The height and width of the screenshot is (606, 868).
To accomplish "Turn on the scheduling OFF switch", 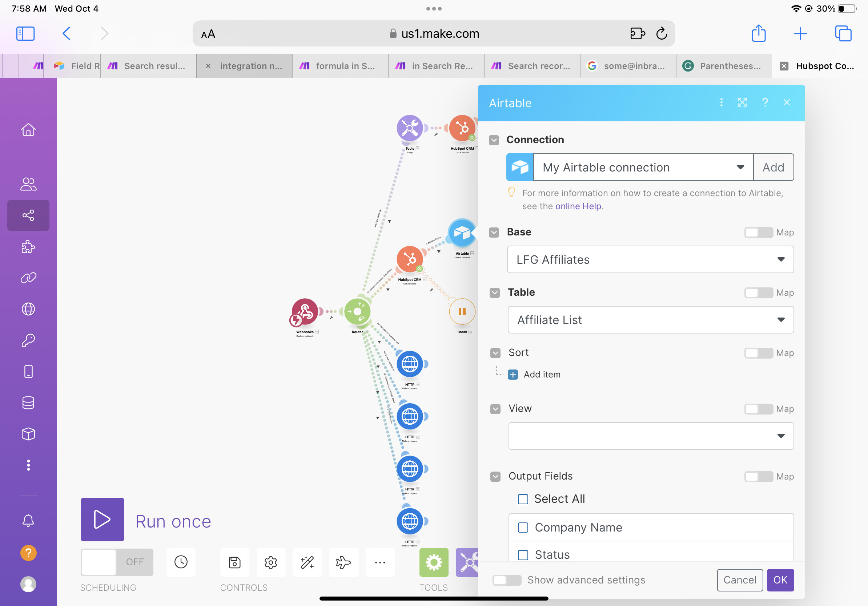I will (x=117, y=562).
